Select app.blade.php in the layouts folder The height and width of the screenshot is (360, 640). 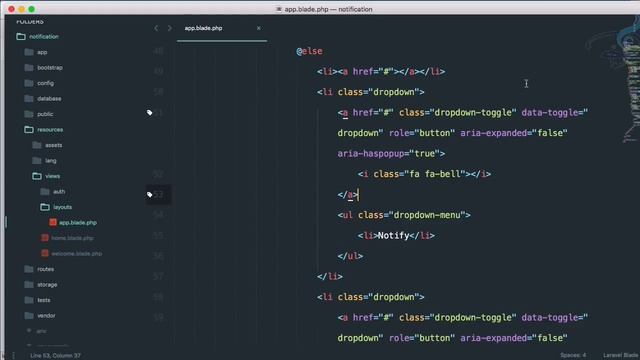(x=78, y=223)
